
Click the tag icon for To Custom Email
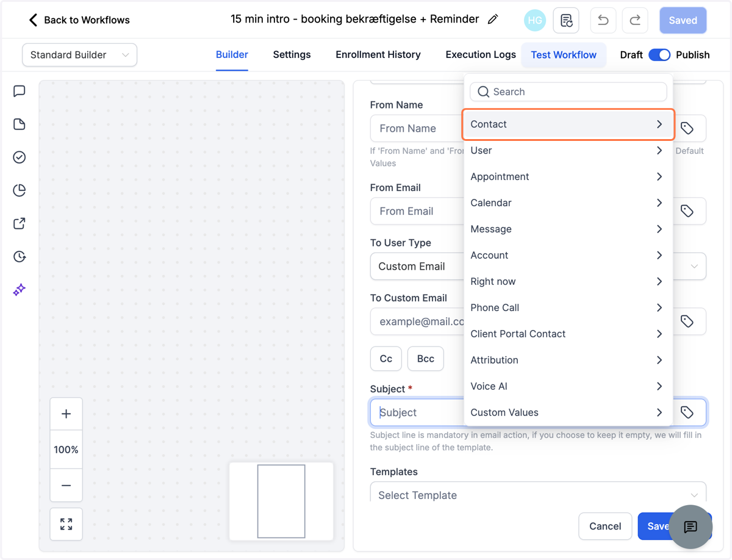click(687, 321)
